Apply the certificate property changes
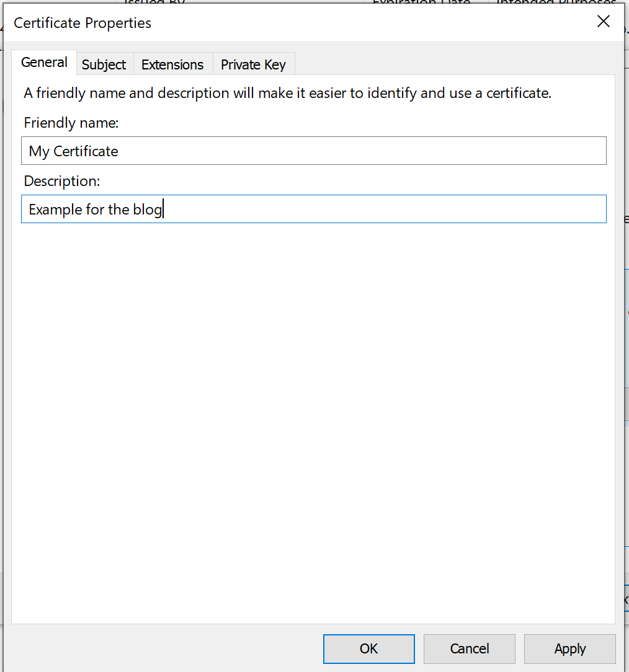This screenshot has height=672, width=629. 569,648
